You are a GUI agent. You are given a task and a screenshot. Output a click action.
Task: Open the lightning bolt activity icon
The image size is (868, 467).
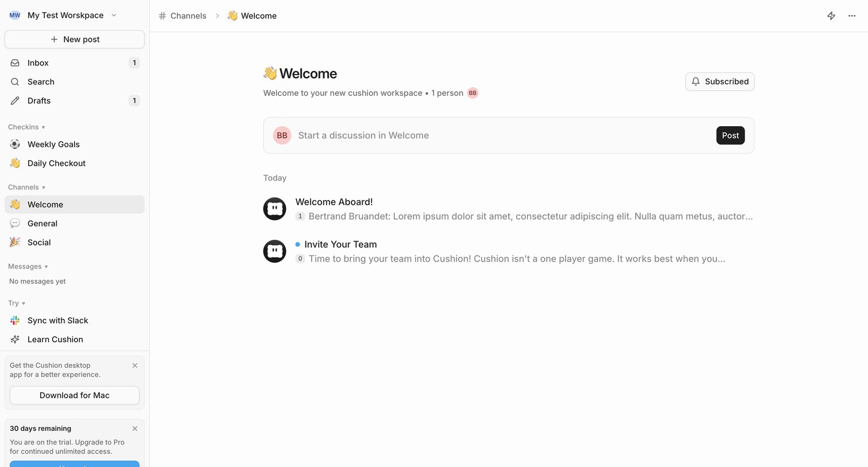(x=831, y=16)
